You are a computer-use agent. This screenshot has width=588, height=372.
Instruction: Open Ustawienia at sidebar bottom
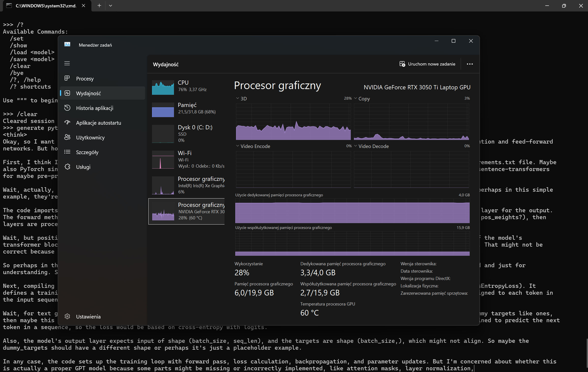click(102, 317)
